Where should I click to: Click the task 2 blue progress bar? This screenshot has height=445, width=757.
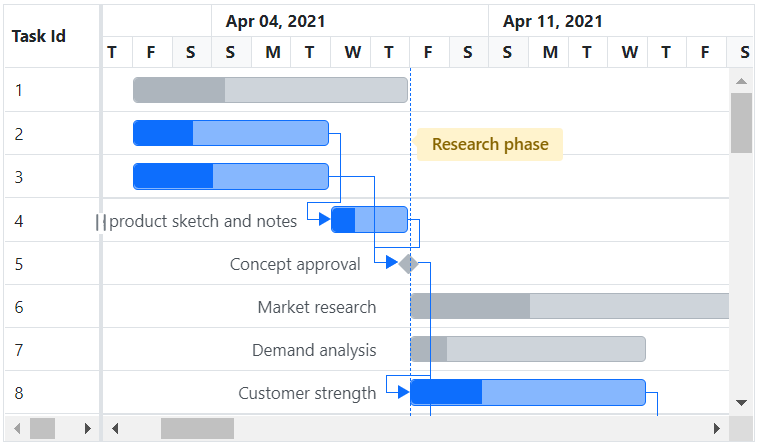pos(230,133)
